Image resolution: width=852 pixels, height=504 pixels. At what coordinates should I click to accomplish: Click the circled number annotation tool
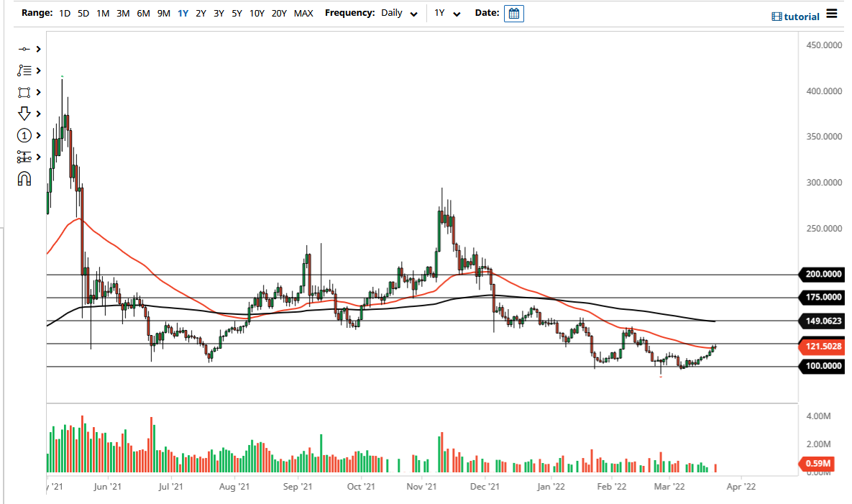click(24, 135)
